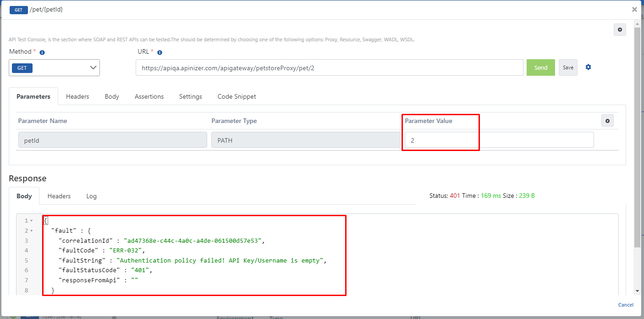Image resolution: width=644 pixels, height=319 pixels.
Task: Click the petId parameter name field
Action: click(x=113, y=140)
